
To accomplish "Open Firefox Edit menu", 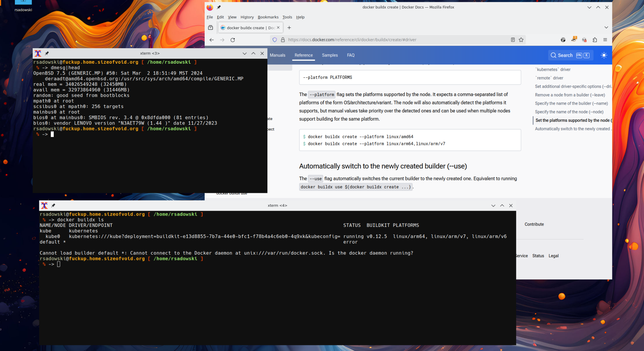I will [220, 17].
